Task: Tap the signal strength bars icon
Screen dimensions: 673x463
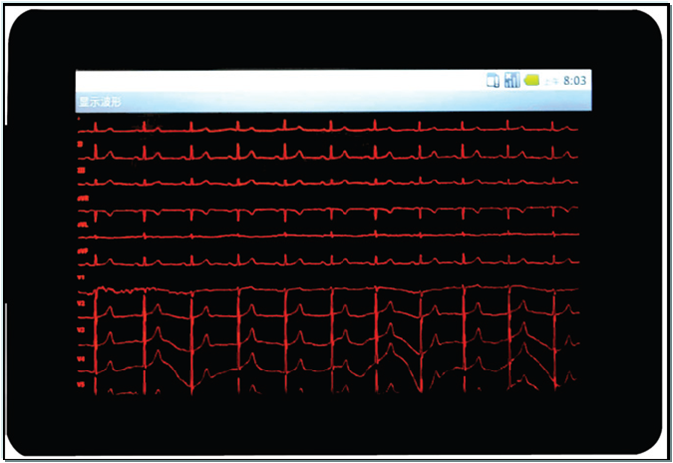Action: (x=512, y=80)
